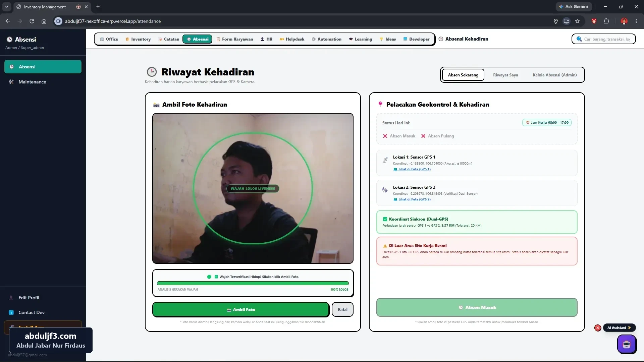644x362 pixels.
Task: Open the Learning module
Action: point(360,39)
